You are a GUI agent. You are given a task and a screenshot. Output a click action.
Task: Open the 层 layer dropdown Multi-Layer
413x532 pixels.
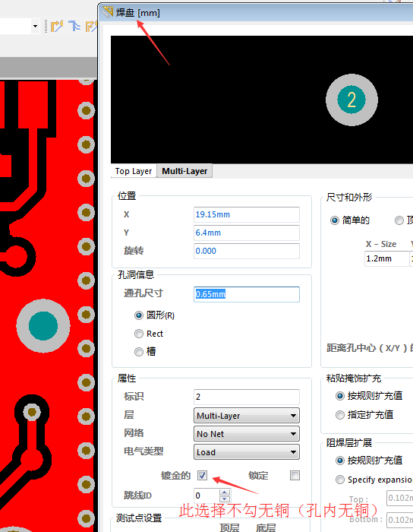(x=246, y=416)
